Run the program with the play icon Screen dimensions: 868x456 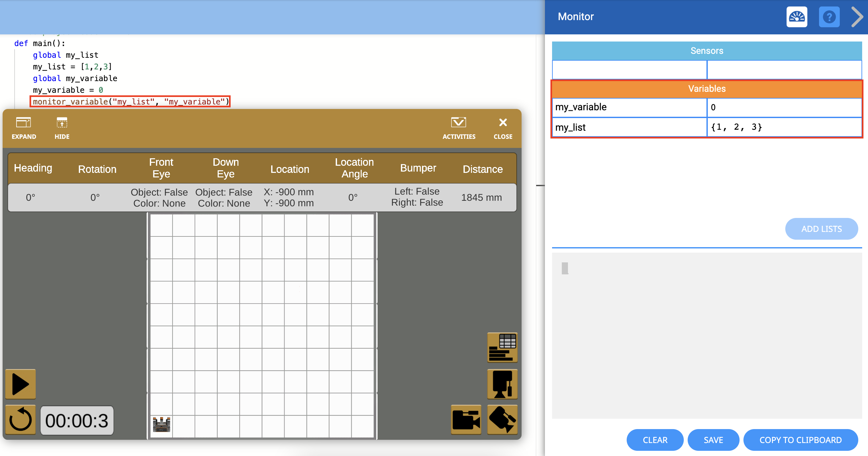click(20, 384)
